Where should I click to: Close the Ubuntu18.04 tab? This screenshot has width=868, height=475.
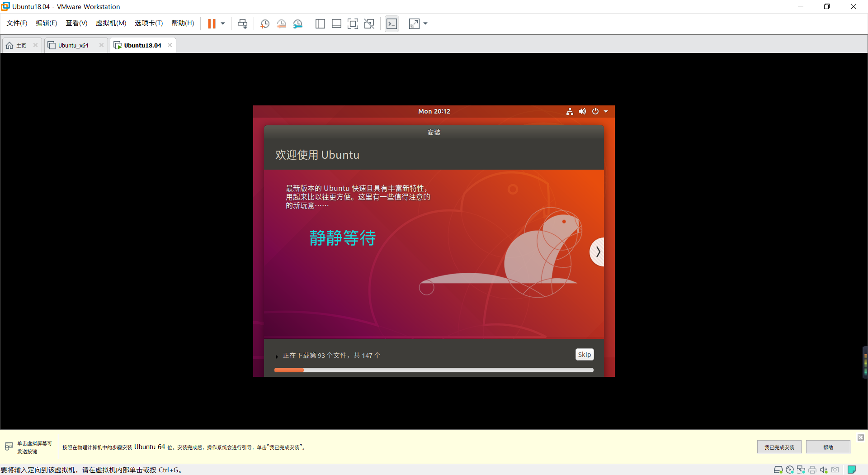pyautogui.click(x=170, y=45)
